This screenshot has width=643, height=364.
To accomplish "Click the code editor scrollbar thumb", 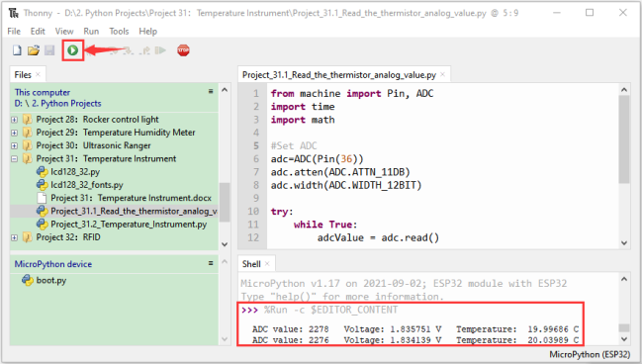I will pos(624,139).
